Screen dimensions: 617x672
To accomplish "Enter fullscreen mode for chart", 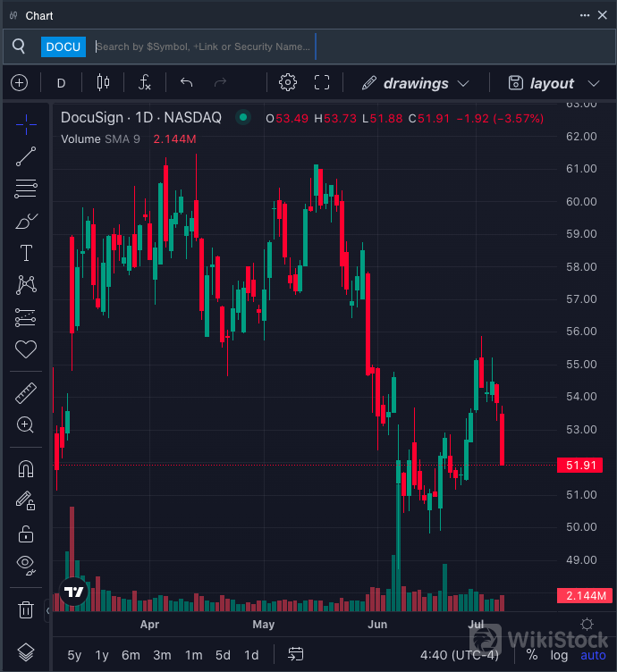I will pyautogui.click(x=323, y=83).
